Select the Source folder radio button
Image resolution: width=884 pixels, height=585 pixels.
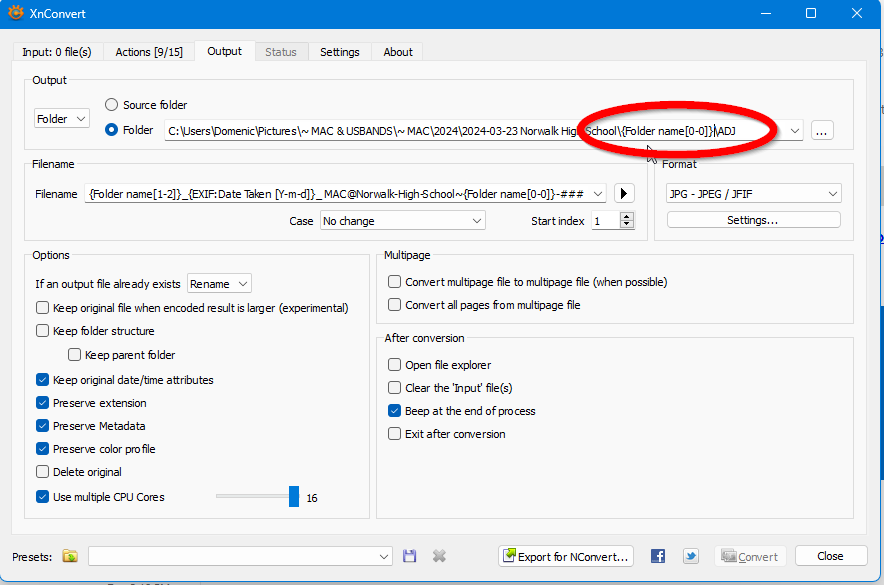point(112,105)
